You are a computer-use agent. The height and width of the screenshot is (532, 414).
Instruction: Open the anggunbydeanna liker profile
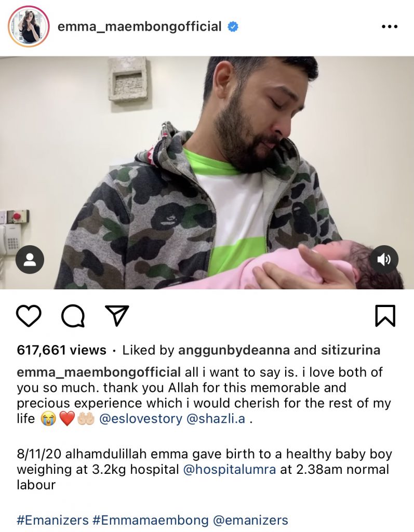(x=234, y=350)
